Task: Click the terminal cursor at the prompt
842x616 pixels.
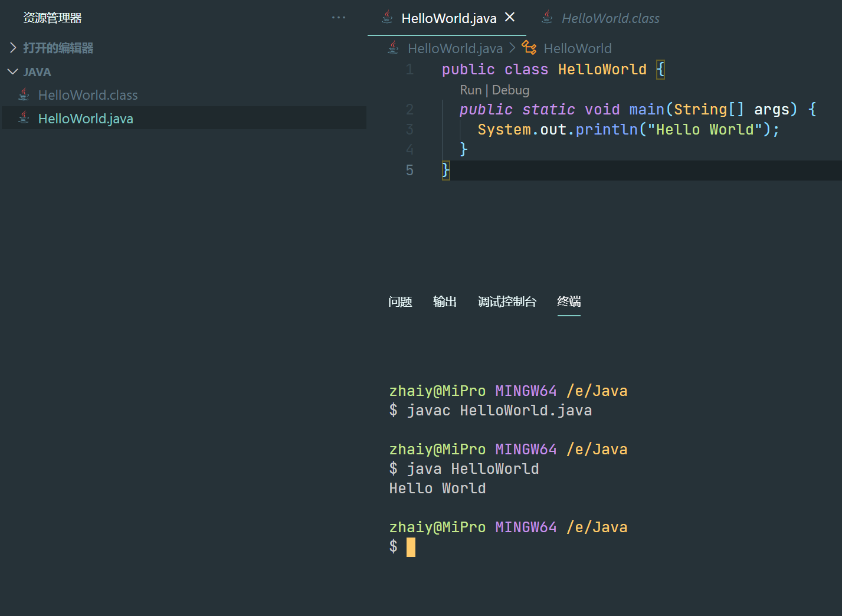Action: click(x=411, y=547)
